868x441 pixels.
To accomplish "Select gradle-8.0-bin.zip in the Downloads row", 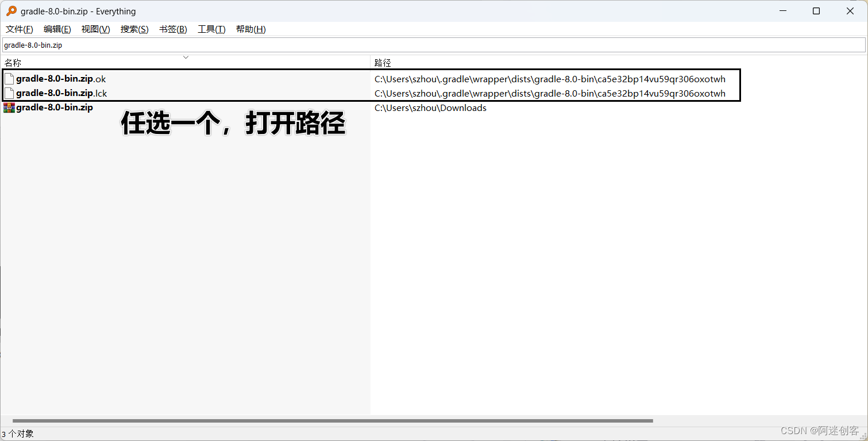I will (55, 108).
